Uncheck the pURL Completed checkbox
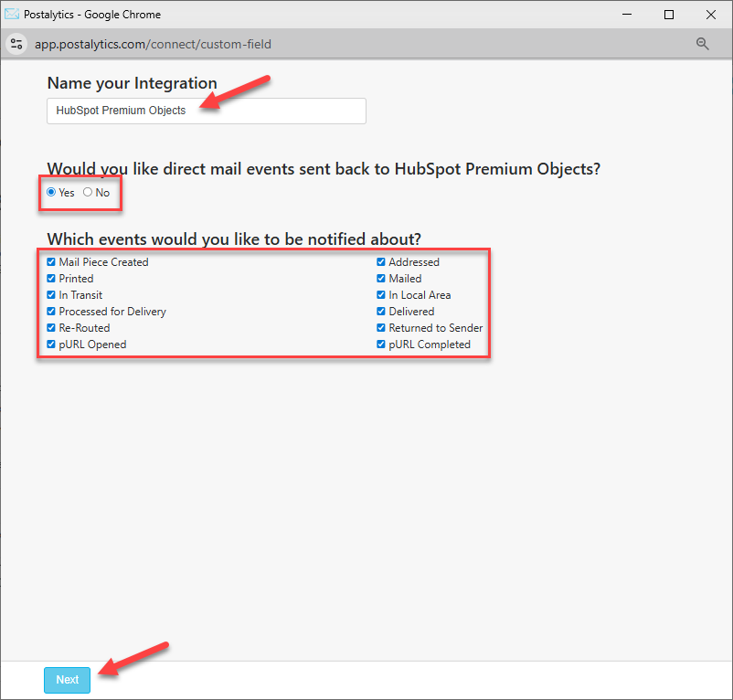Viewport: 733px width, 700px height. (381, 344)
